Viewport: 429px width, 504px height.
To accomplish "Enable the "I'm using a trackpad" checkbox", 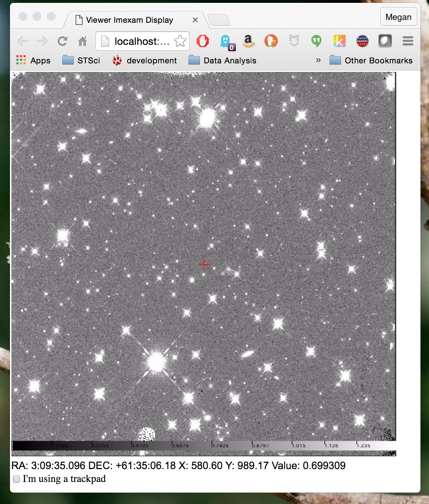I will click(16, 479).
